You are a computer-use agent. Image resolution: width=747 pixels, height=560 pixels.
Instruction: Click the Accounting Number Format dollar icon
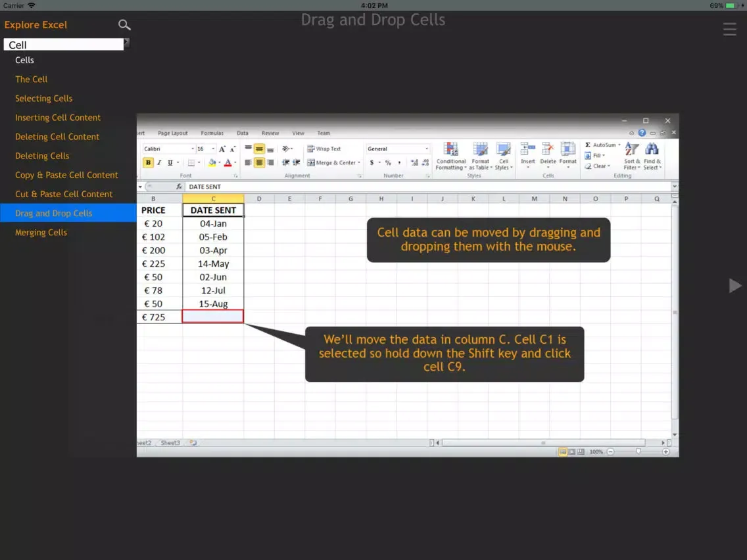pyautogui.click(x=372, y=162)
